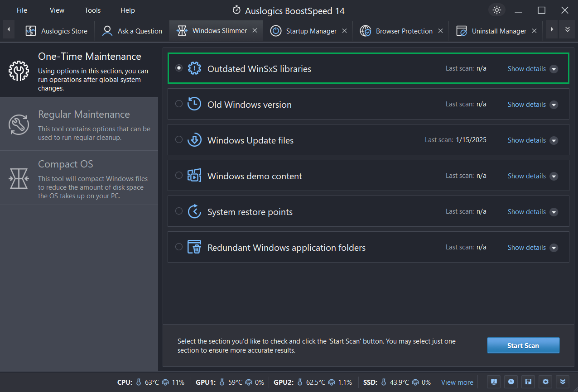Open Settings gear in the bottom status bar

[545, 382]
